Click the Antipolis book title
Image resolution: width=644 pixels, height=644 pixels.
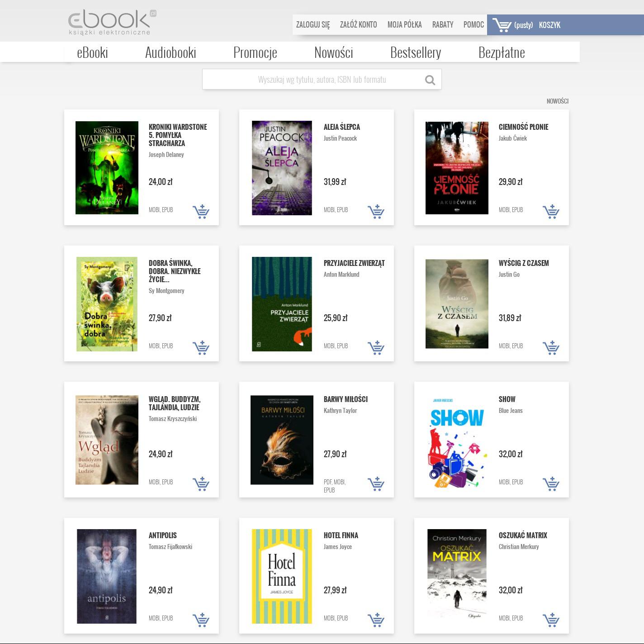coord(163,535)
